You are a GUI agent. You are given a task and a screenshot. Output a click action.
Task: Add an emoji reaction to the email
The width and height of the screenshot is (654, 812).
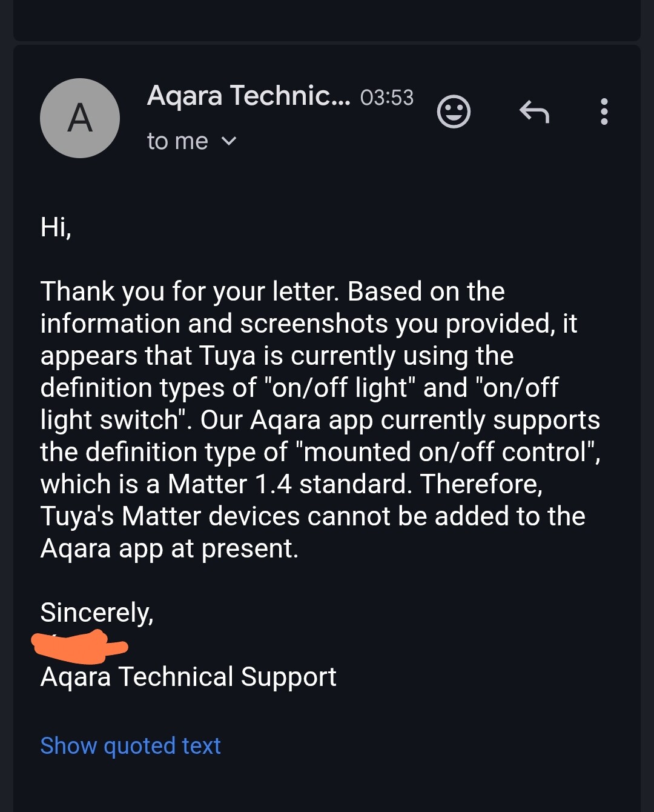(454, 111)
